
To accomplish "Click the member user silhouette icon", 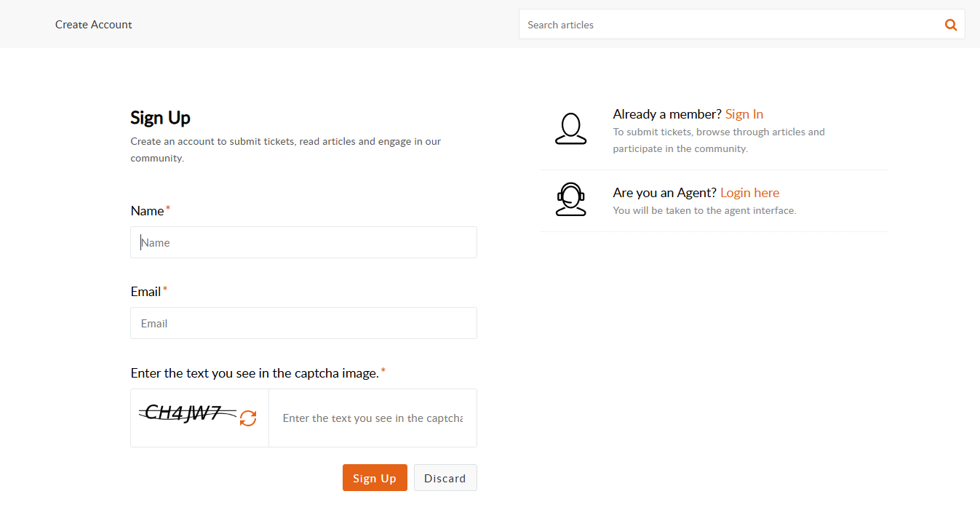I will (x=570, y=129).
